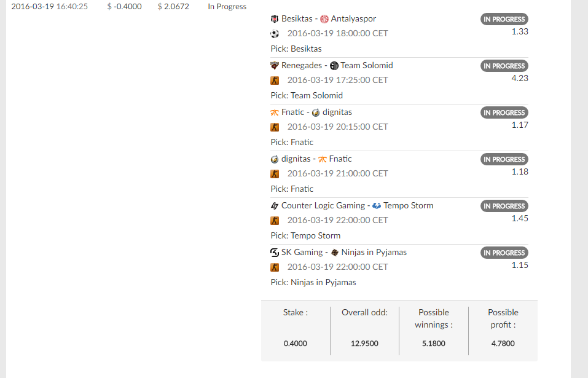Click the soccer ball sport icon
The width and height of the screenshot is (588, 378).
275,34
